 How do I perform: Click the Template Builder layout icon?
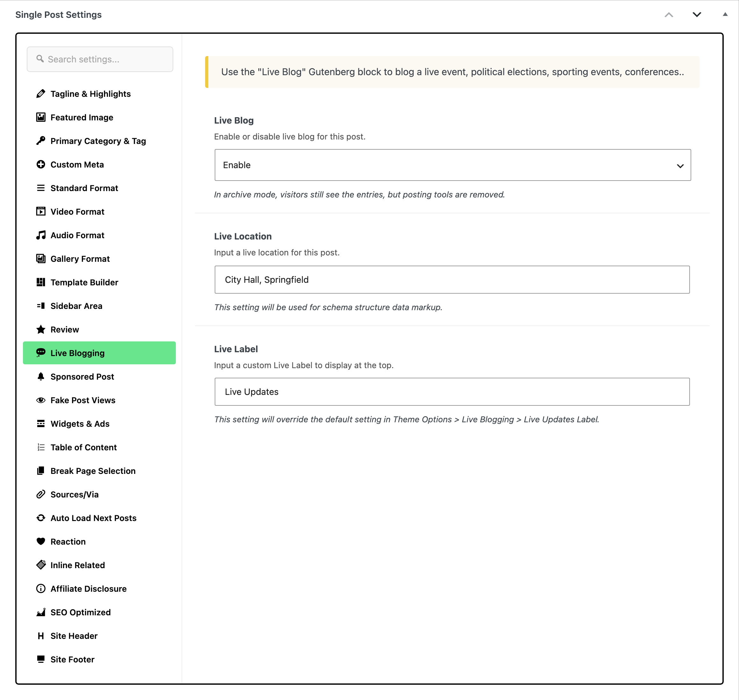[x=41, y=282]
